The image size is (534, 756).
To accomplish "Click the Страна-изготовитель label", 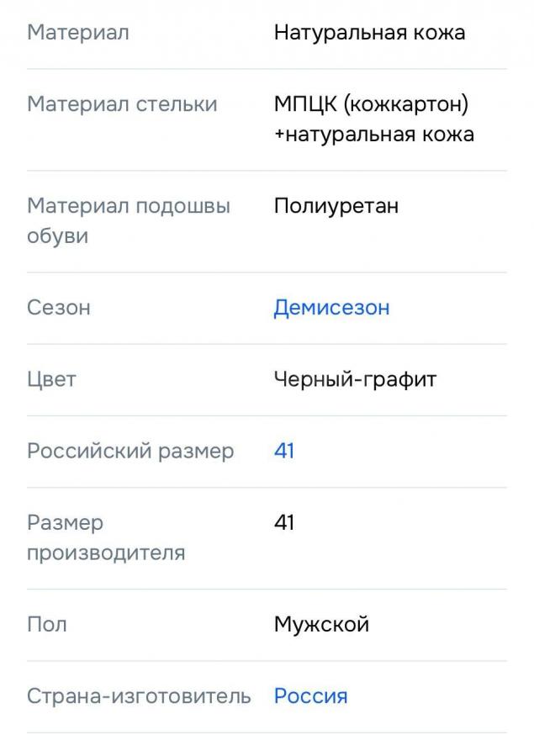I will (x=139, y=696).
